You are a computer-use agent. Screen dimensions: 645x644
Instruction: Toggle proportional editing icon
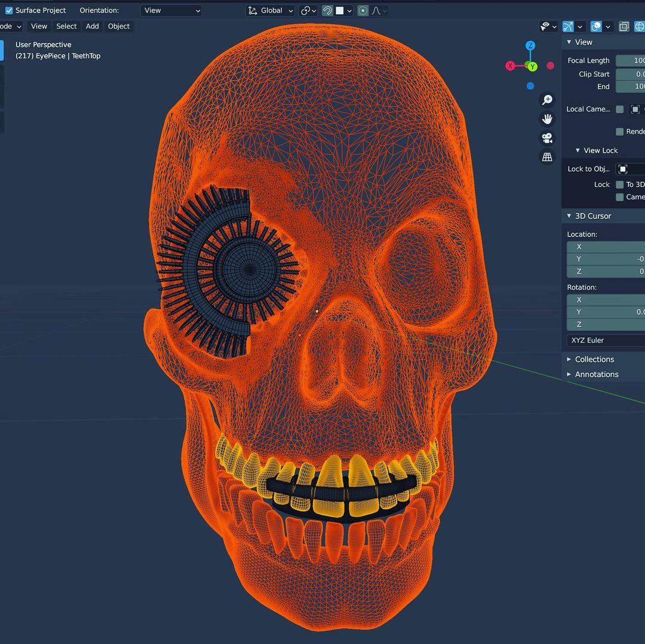point(363,11)
